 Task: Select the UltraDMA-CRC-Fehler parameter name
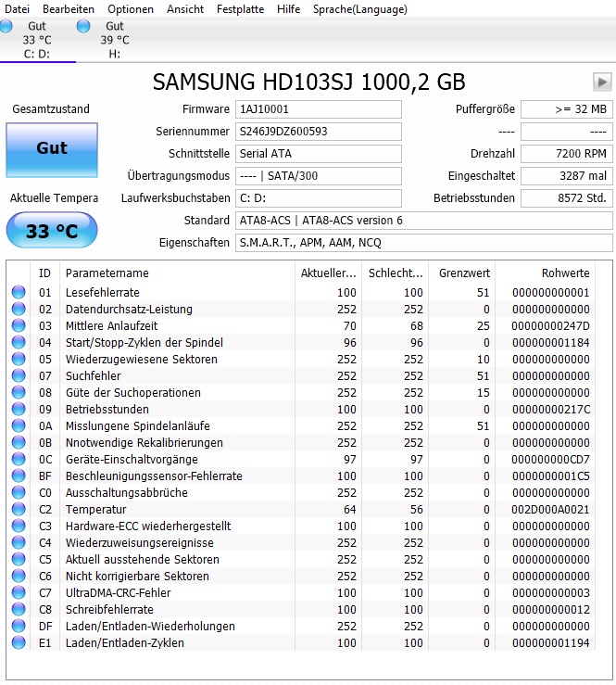[x=118, y=593]
